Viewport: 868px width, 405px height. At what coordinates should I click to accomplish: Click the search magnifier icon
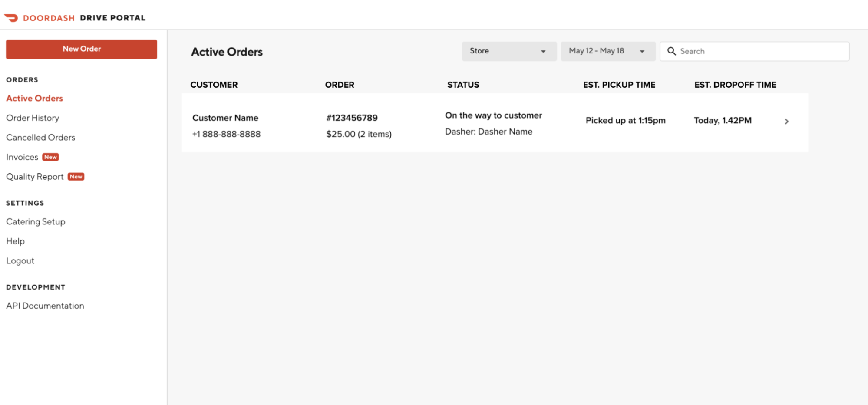click(x=672, y=51)
